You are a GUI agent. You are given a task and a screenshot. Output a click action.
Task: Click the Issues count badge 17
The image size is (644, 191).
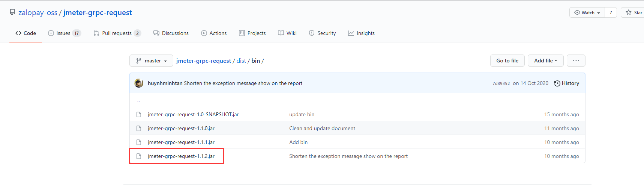pos(77,33)
